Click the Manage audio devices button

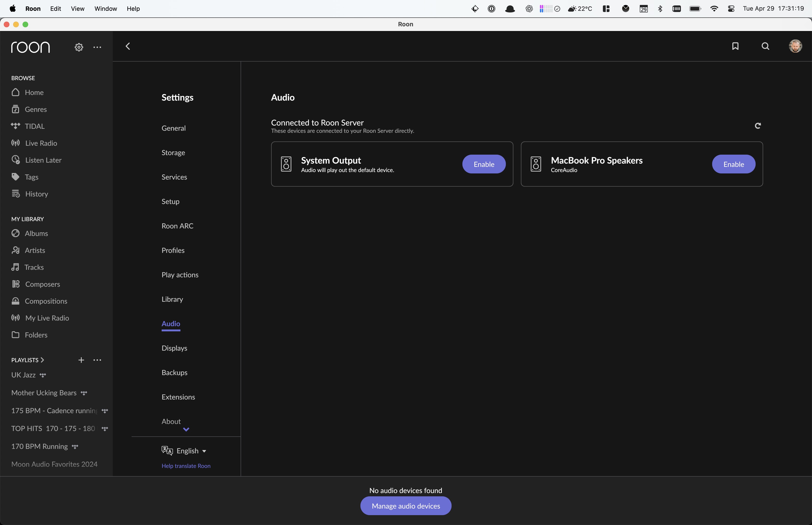[406, 506]
